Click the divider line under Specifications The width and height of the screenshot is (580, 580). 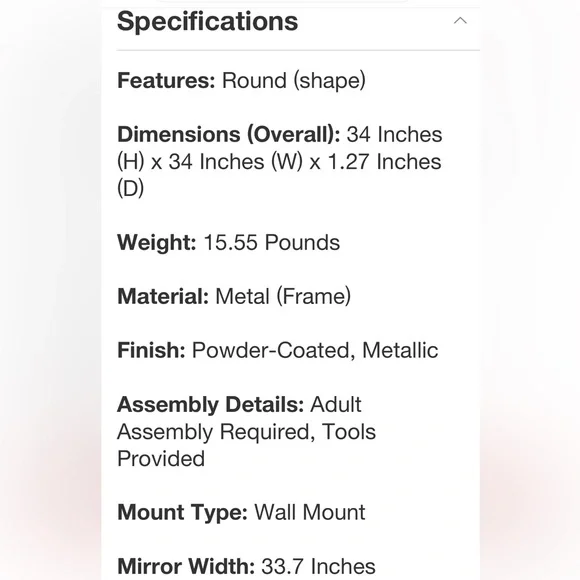(298, 50)
